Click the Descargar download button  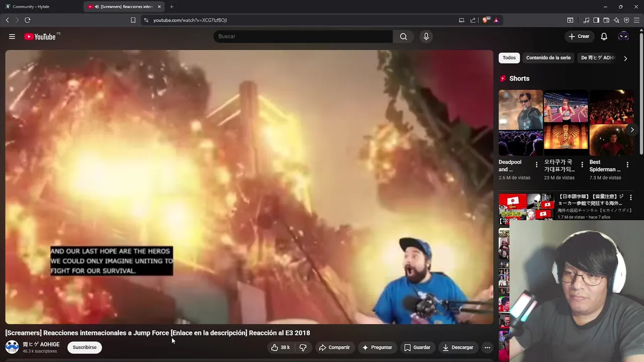[458, 347]
